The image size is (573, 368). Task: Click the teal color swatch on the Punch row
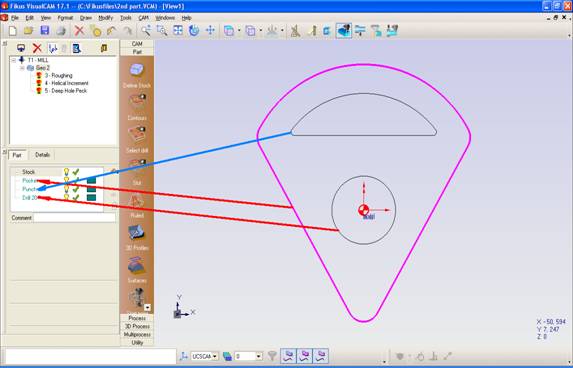(x=91, y=189)
